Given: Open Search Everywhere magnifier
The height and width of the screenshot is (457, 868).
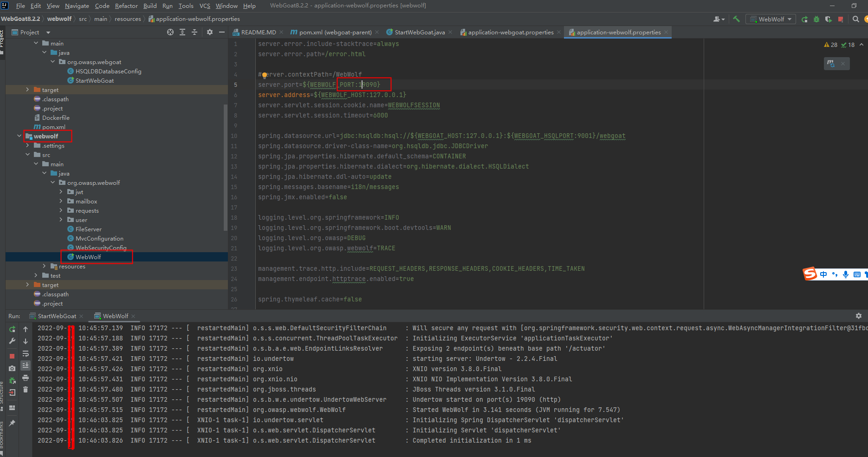Looking at the screenshot, I should coord(856,19).
